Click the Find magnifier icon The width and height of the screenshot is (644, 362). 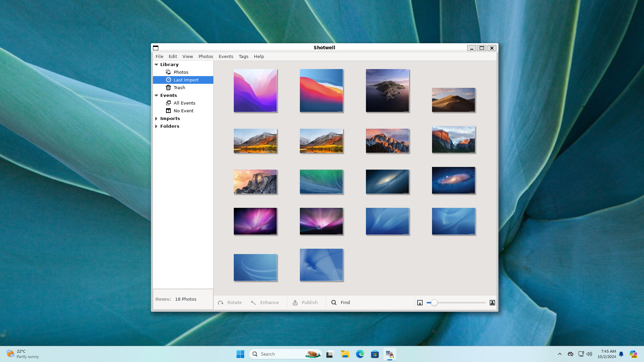pos(334,302)
